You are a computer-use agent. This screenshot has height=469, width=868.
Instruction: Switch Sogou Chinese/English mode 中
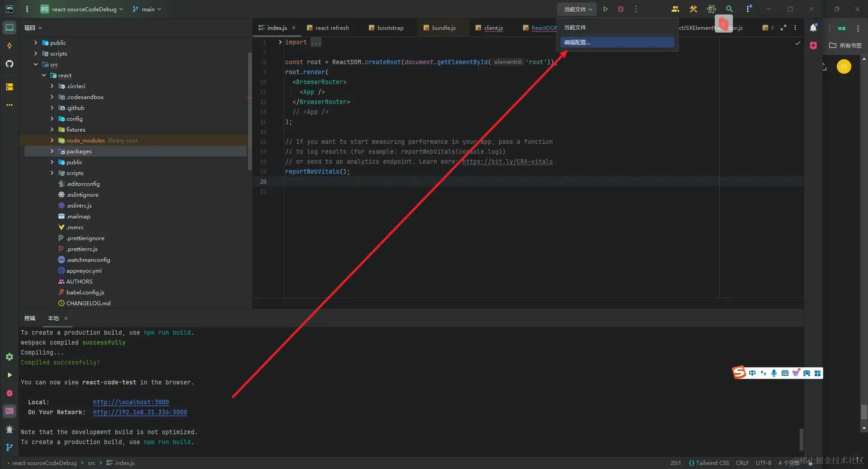point(752,373)
